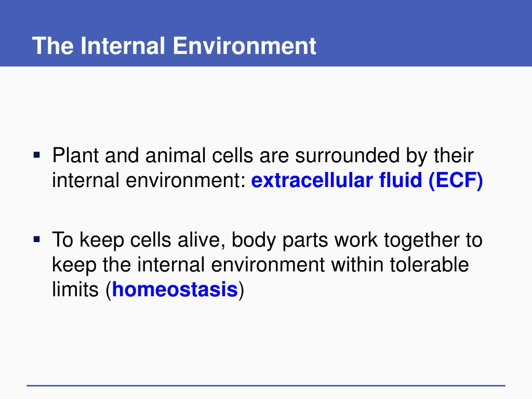Click the word 'Environment' in the title
The image size is (532, 399).
click(245, 46)
